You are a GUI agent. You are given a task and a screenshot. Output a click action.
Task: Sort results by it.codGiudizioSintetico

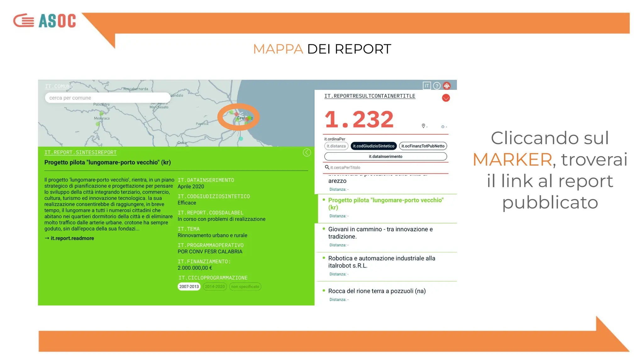coord(374,146)
